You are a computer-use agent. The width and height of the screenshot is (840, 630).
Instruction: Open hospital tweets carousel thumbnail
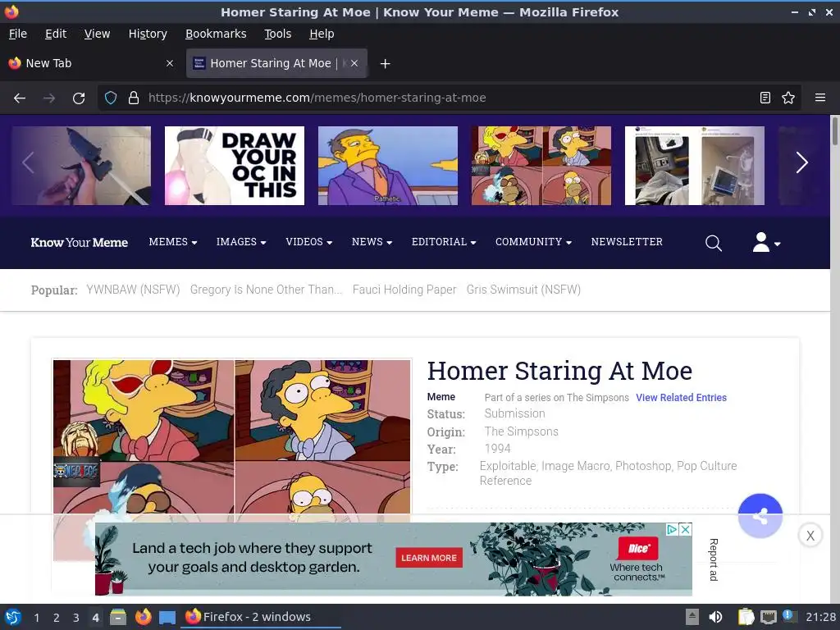pyautogui.click(x=694, y=166)
